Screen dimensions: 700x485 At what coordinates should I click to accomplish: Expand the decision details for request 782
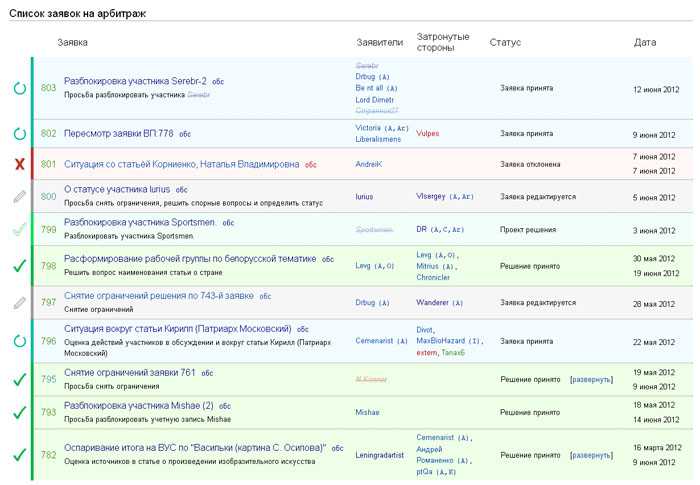591,455
